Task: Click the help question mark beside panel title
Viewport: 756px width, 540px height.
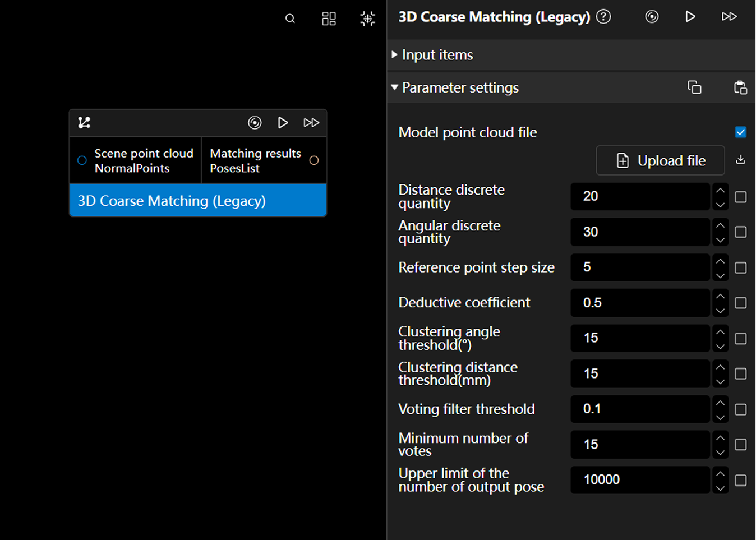Action: pos(603,17)
